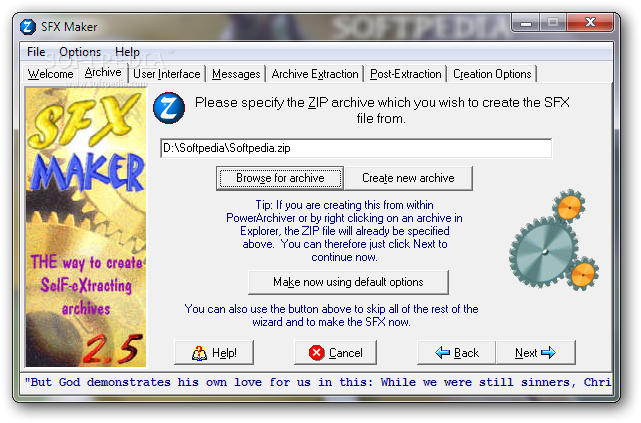
Task: Click Create new archive button
Action: click(408, 178)
